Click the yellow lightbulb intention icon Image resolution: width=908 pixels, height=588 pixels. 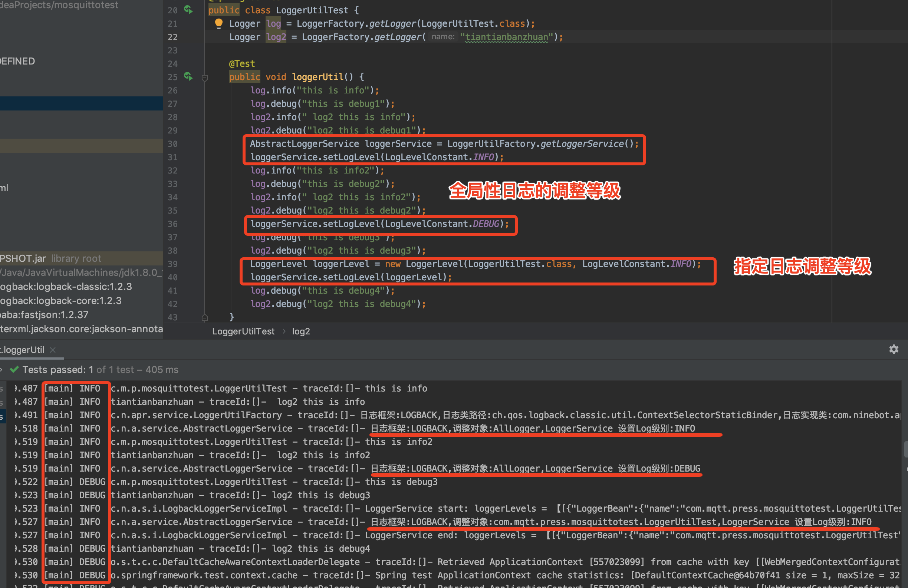[x=218, y=24]
